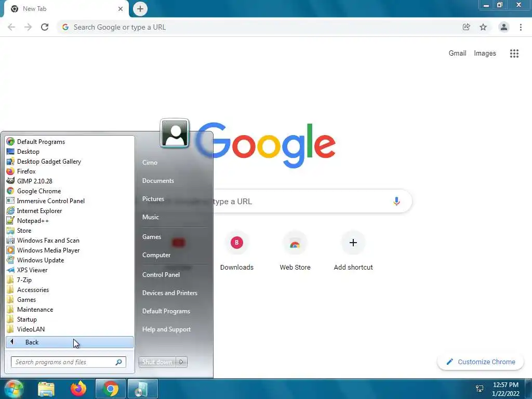Switch to Chrome in the taskbar

pos(111,389)
